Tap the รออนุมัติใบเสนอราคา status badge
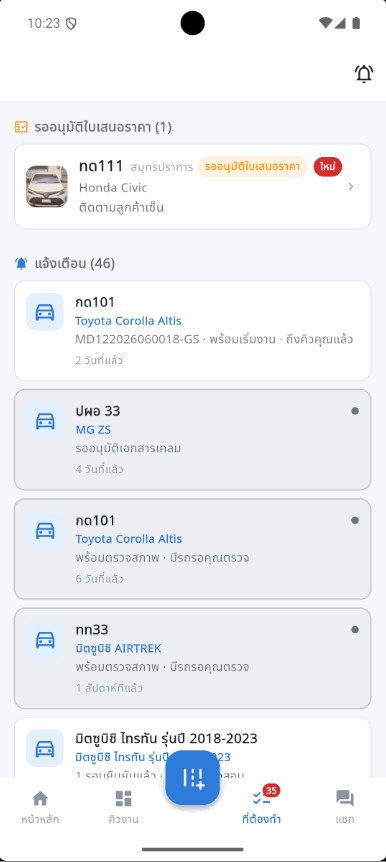Viewport: 386px width, 862px height. coord(252,167)
